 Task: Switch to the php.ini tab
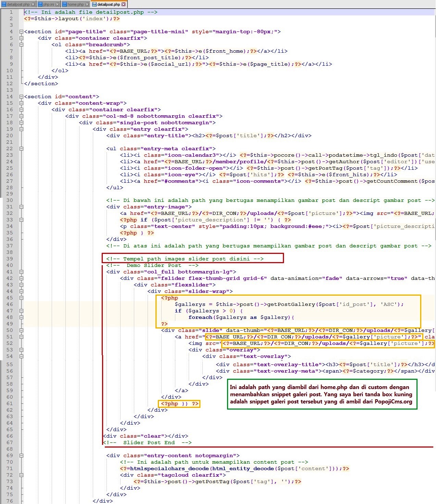(x=48, y=4)
